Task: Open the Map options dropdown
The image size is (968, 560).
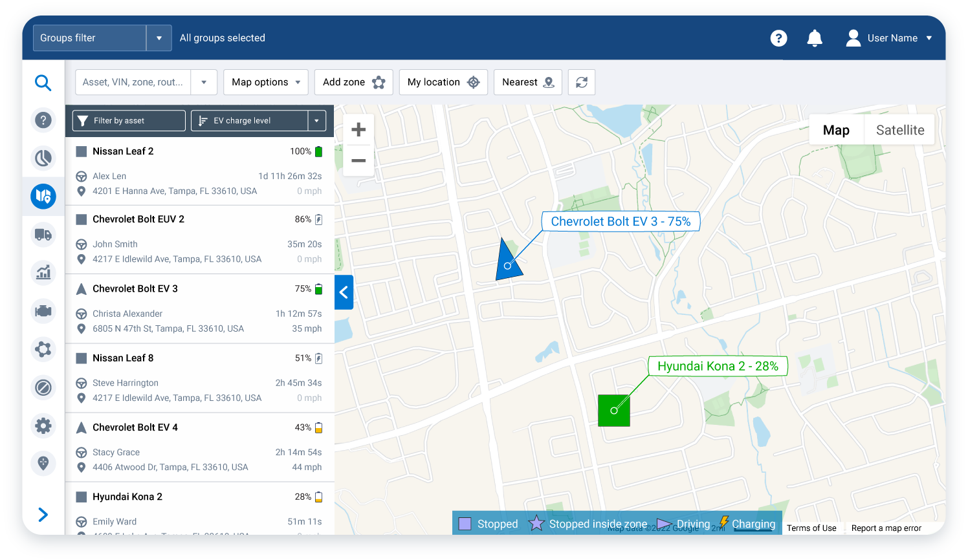Action: point(265,82)
